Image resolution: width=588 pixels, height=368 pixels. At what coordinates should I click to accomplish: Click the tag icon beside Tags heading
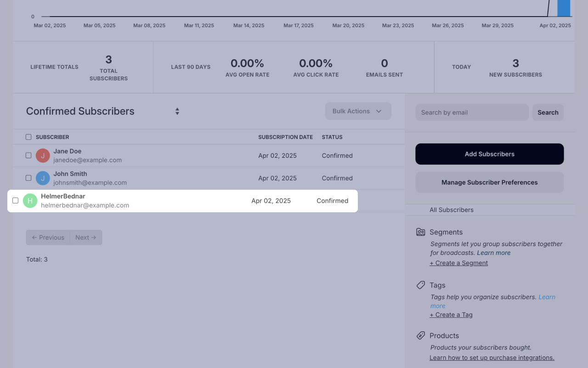point(420,285)
